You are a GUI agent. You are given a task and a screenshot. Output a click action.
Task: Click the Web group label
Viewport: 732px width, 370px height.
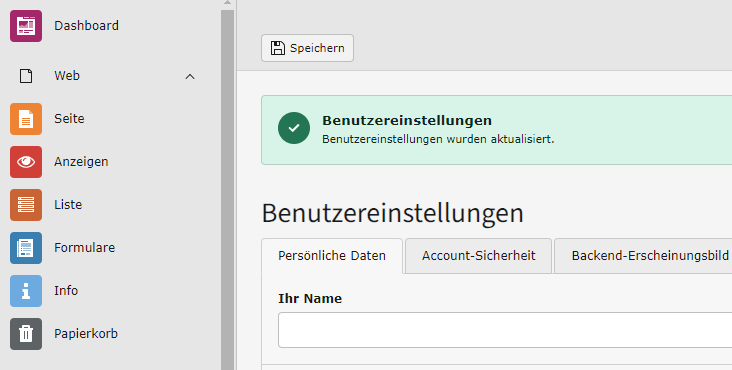67,76
